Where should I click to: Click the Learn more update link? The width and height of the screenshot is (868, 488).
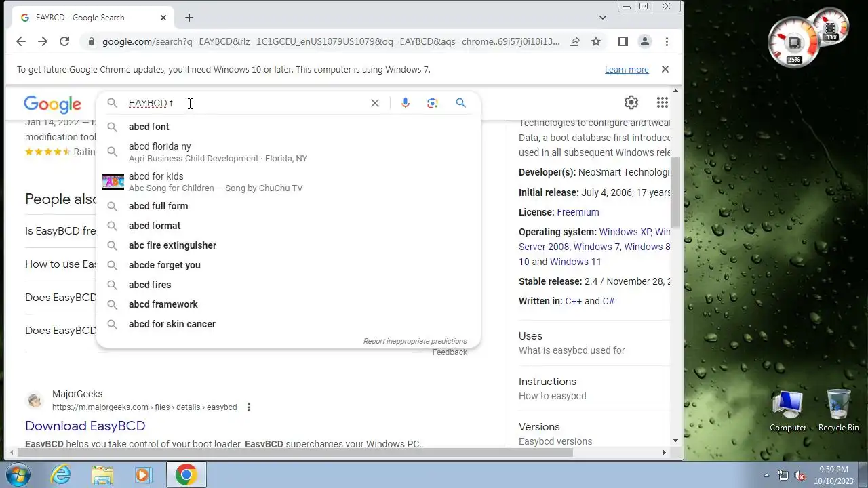tap(627, 70)
